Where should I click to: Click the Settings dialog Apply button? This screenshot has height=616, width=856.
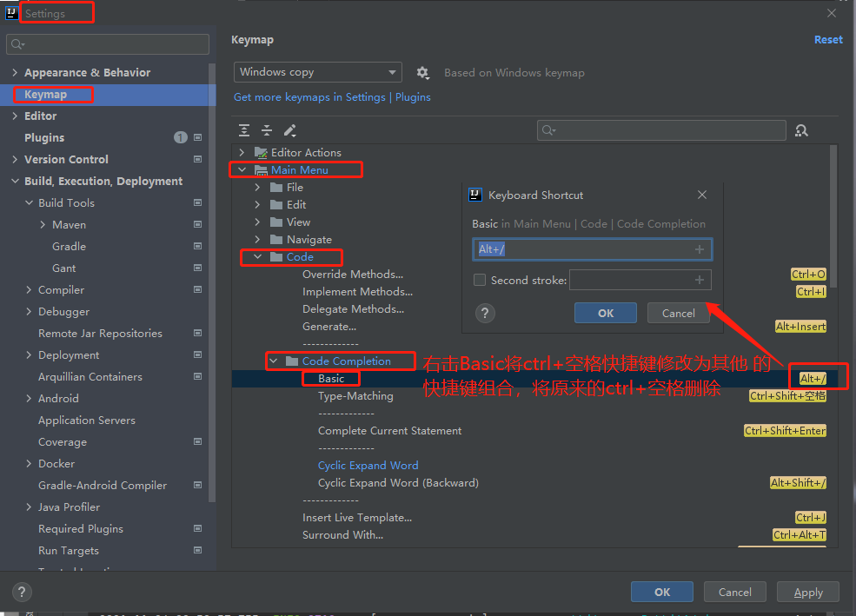808,592
